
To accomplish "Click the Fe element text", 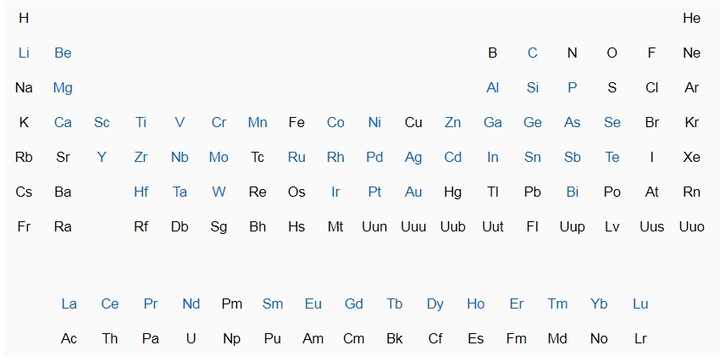I will coord(297,122).
